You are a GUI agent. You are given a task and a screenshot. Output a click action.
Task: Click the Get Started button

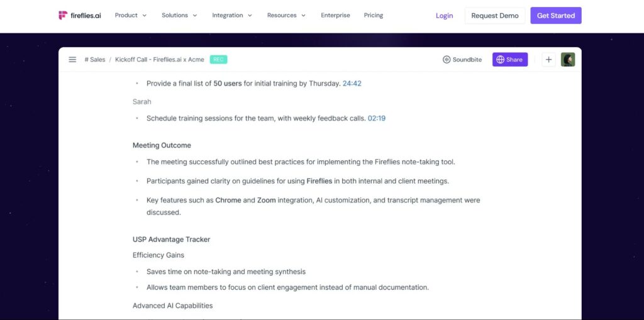click(556, 16)
